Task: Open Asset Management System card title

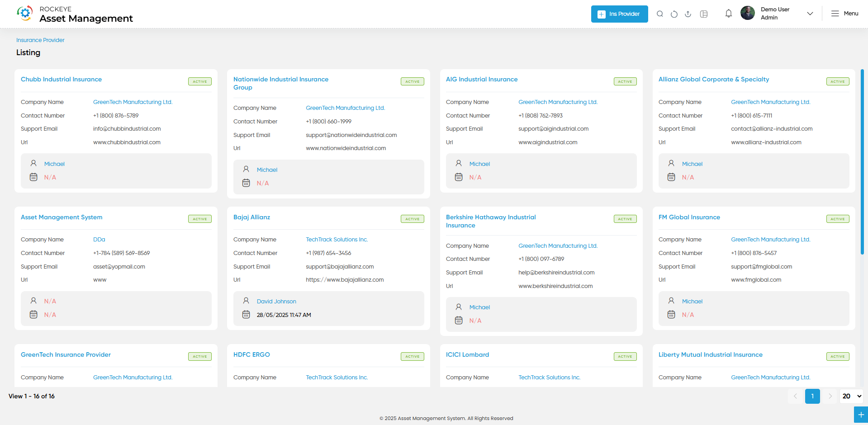Action: 62,217
